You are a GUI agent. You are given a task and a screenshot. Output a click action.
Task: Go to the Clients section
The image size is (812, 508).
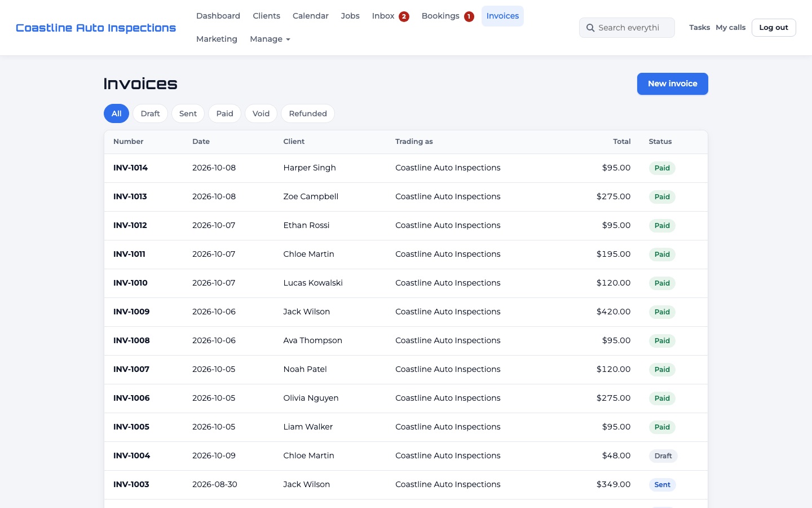click(266, 16)
